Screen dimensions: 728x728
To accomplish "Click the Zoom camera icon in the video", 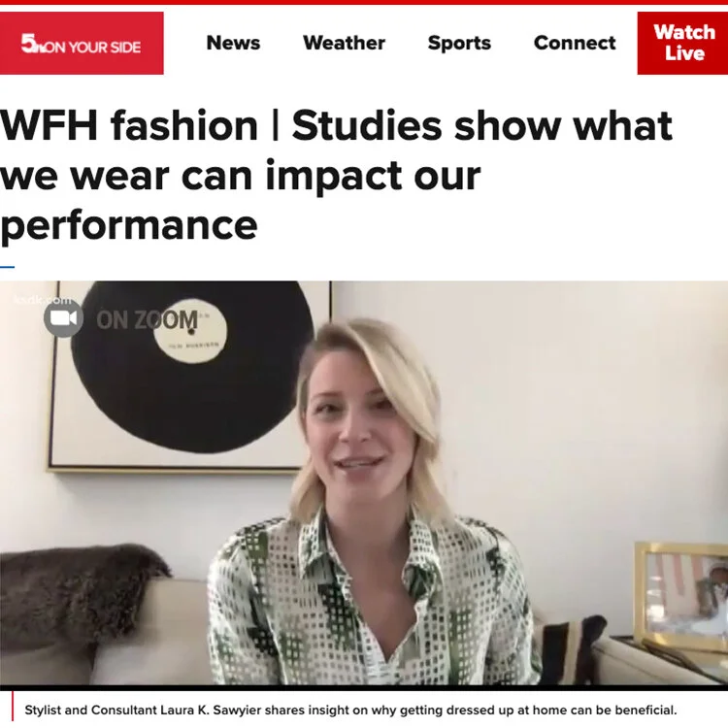I will [x=64, y=318].
